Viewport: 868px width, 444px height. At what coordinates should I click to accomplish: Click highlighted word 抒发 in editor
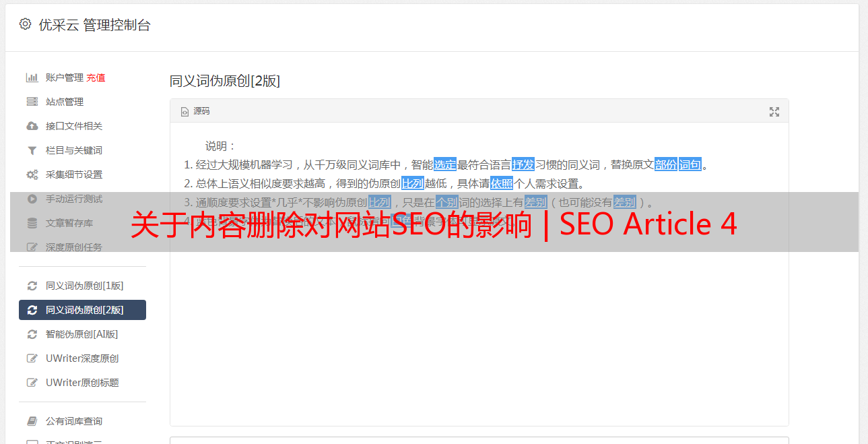[x=523, y=164]
